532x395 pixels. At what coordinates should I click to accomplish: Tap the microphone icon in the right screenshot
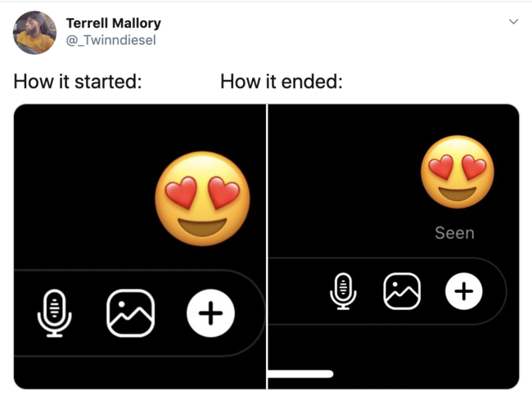tap(343, 291)
